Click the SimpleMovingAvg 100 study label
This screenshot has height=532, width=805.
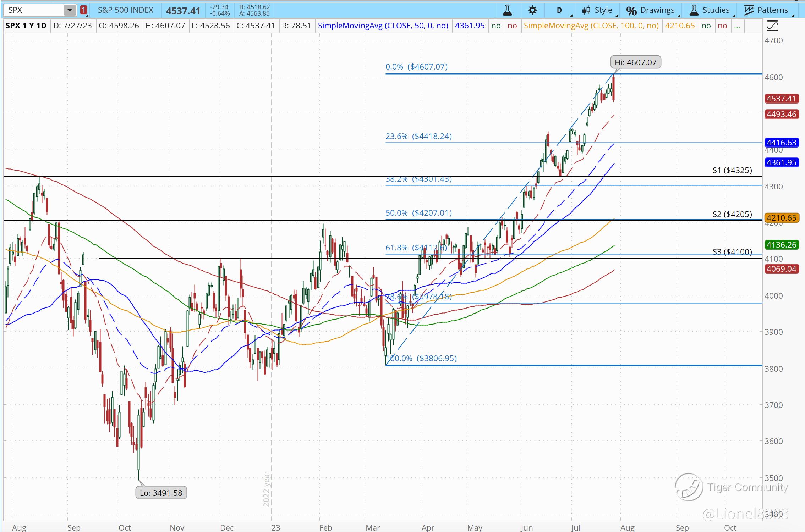[591, 26]
